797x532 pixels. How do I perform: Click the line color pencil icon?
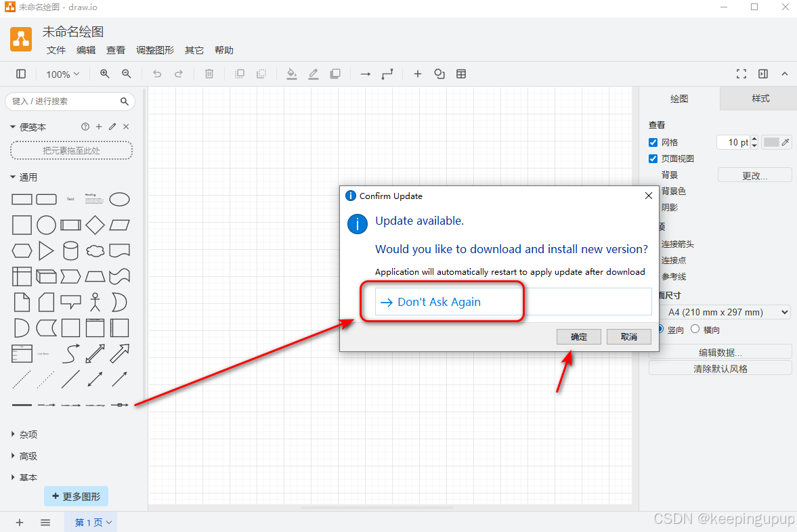(314, 74)
